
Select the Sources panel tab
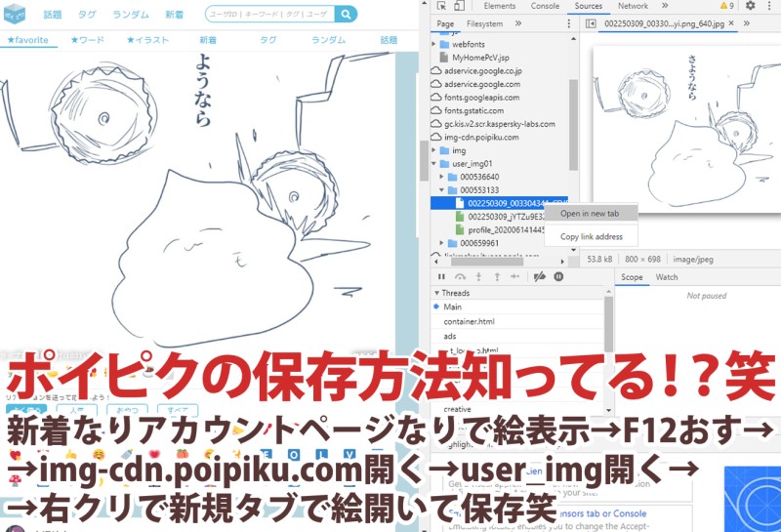click(589, 6)
